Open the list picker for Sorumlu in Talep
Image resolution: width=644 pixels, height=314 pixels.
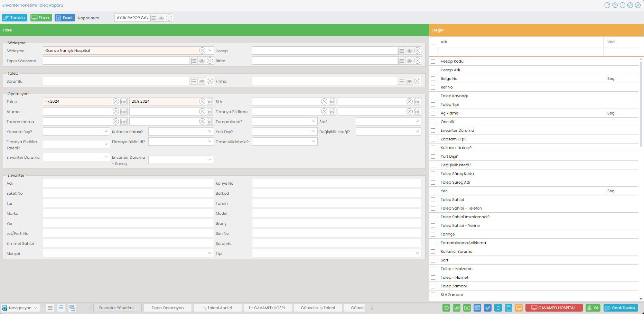tap(194, 81)
